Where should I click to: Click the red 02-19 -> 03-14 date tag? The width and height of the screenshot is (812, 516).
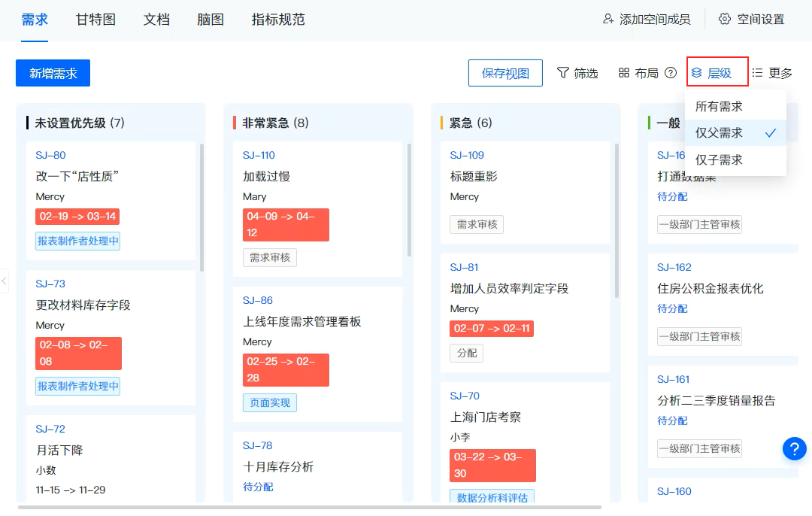pyautogui.click(x=77, y=217)
